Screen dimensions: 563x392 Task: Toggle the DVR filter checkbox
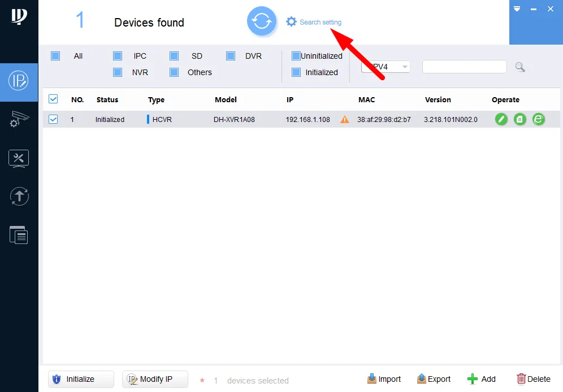pos(231,56)
